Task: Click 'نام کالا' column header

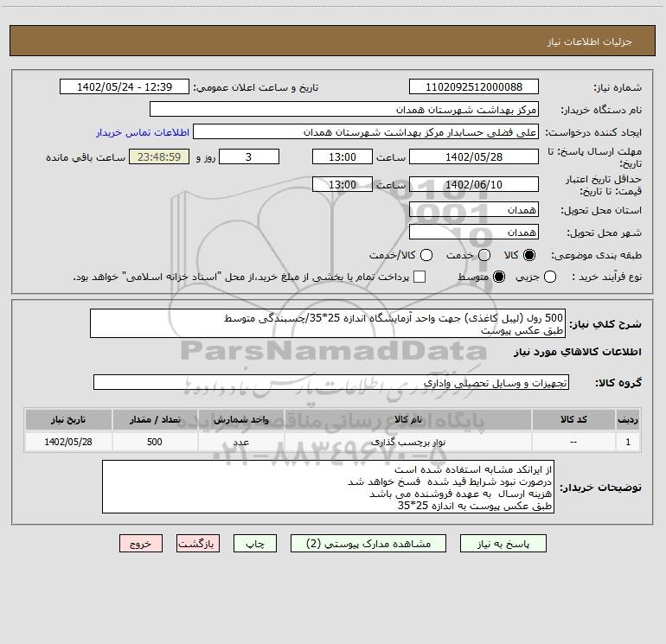Action: point(408,419)
